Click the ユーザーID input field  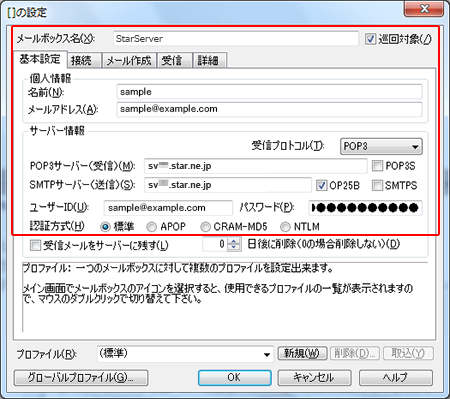[168, 208]
